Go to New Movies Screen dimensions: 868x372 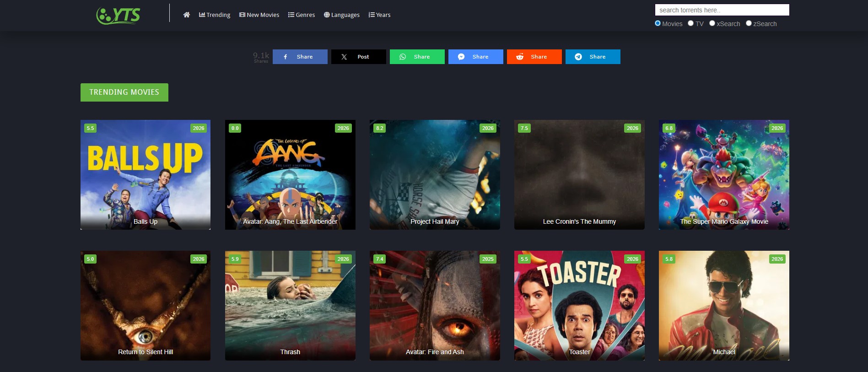pyautogui.click(x=259, y=15)
